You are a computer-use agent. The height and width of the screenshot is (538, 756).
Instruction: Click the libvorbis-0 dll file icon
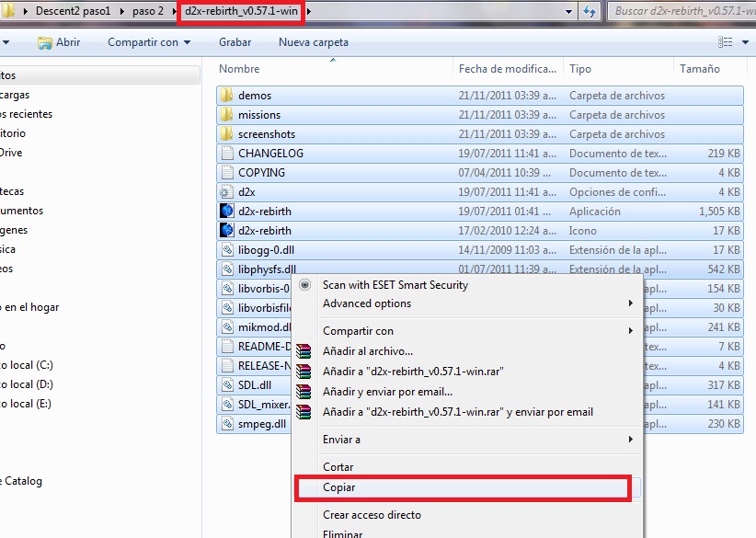[x=227, y=288]
